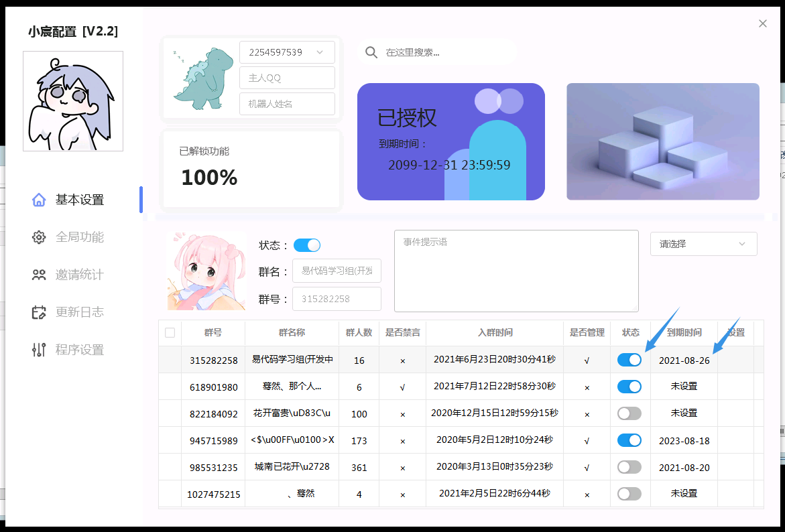Click the 是否禁言 column header
785x532 pixels.
(402, 333)
